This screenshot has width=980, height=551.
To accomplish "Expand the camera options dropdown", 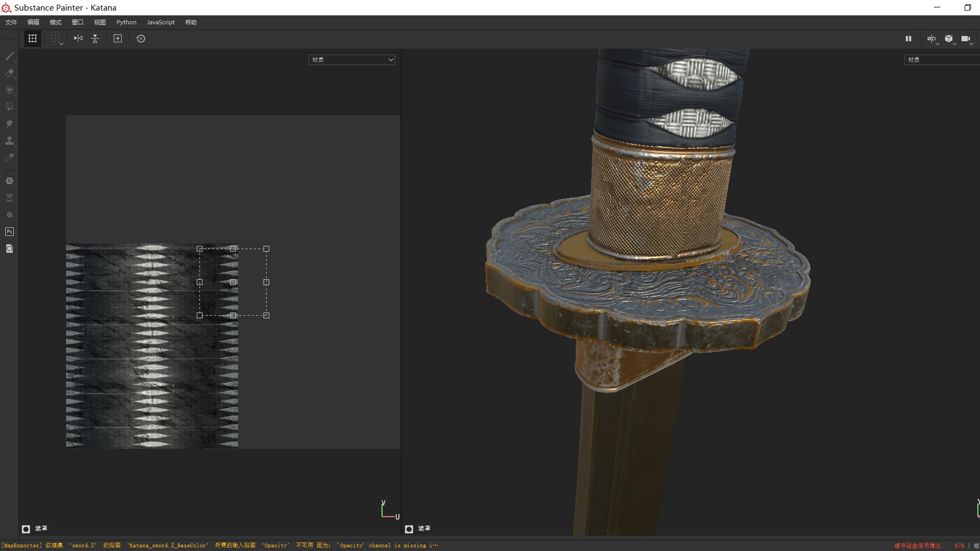I will coord(972,43).
